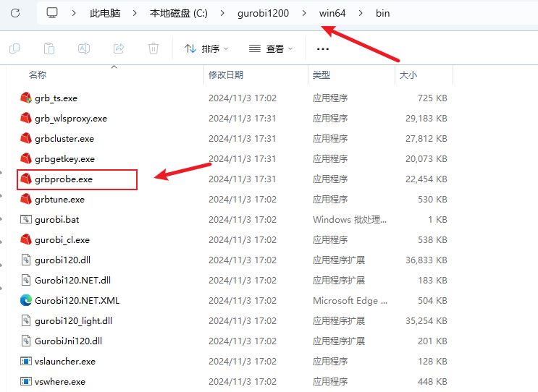Click the size value 36,833 KB
The image size is (538, 392).
426,260
